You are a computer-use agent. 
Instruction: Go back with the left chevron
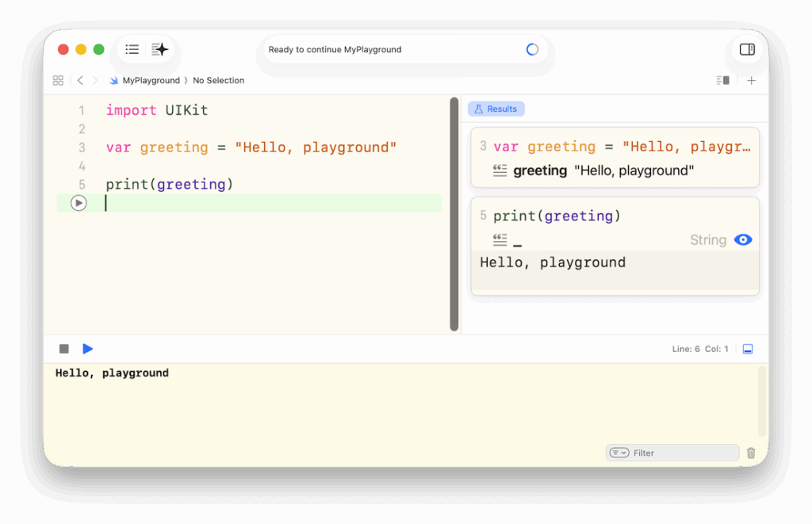80,80
